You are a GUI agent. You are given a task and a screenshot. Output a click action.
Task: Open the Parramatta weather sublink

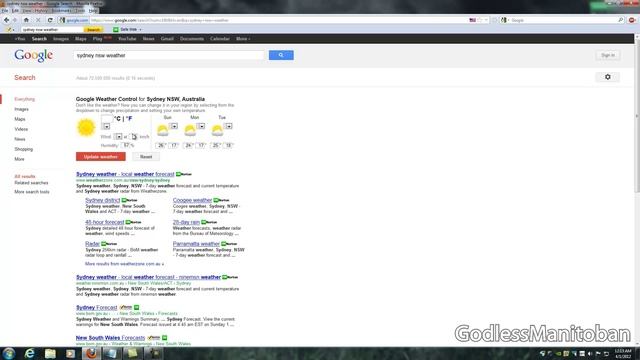[196, 244]
